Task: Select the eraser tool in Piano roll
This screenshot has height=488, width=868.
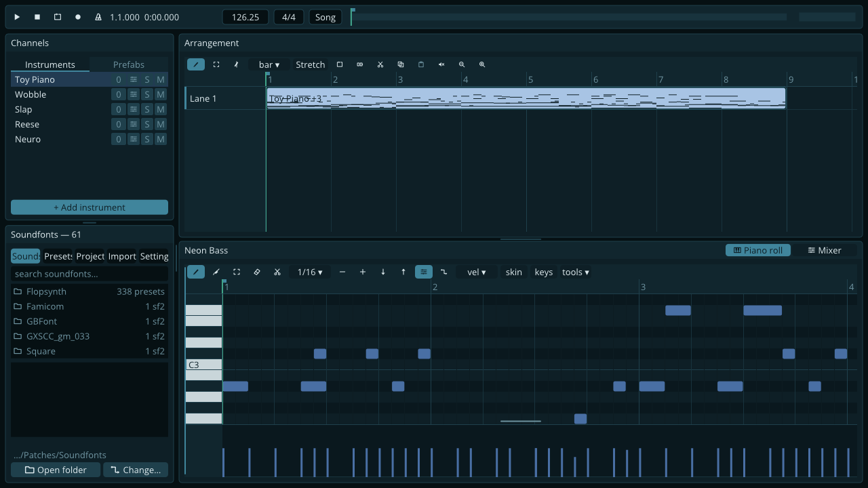Action: (257, 272)
